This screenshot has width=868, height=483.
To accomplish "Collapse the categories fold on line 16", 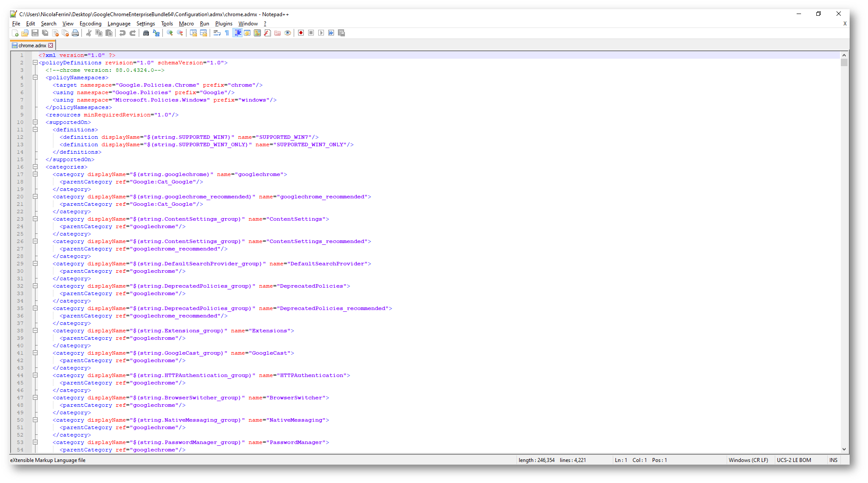I will 35,167.
